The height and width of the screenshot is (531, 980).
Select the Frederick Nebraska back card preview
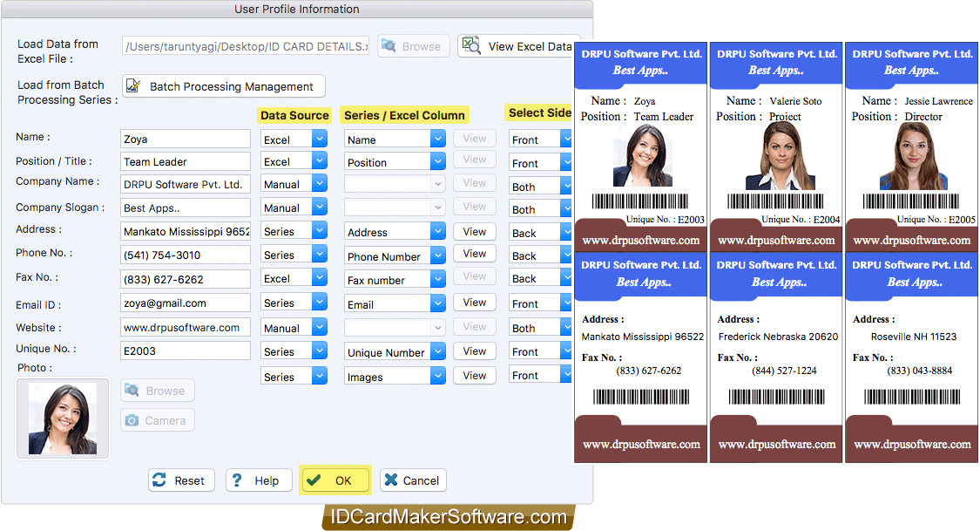(x=776, y=357)
